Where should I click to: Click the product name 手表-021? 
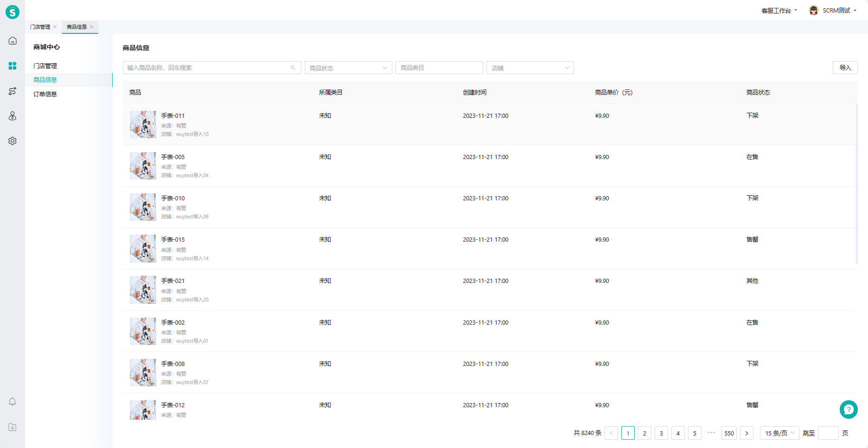click(x=173, y=281)
